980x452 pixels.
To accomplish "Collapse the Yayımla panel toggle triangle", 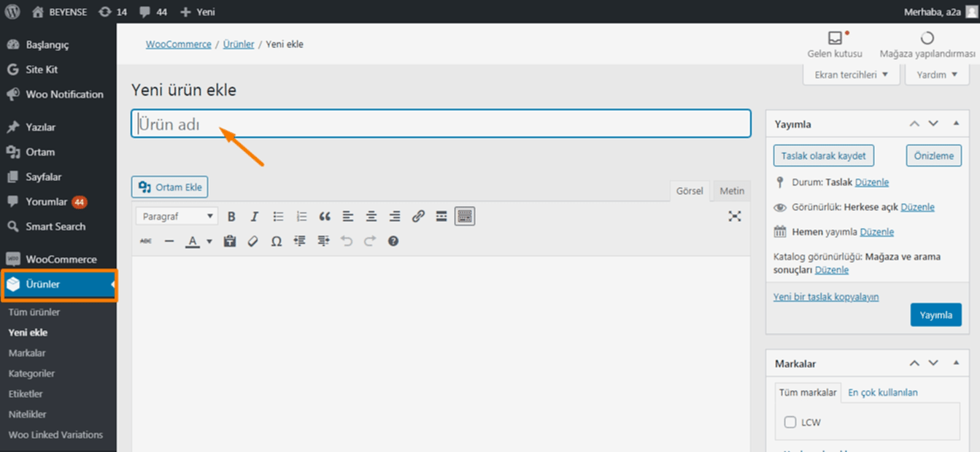I will point(956,123).
